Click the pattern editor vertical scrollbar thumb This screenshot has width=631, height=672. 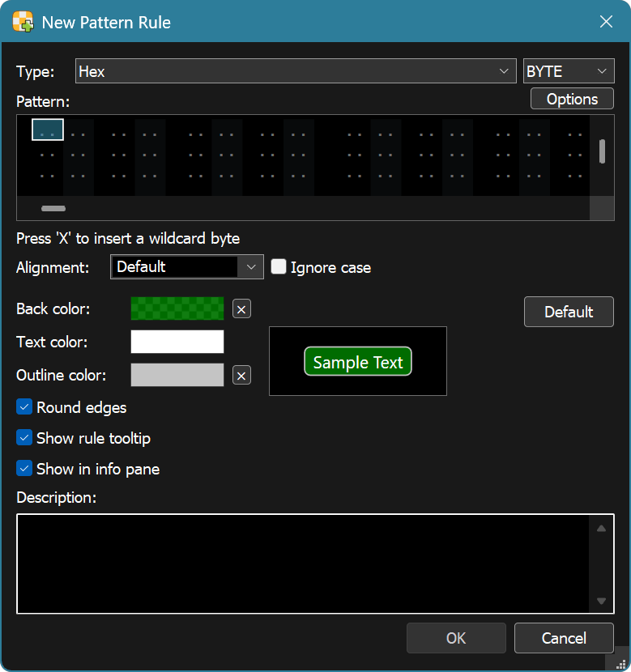603,151
